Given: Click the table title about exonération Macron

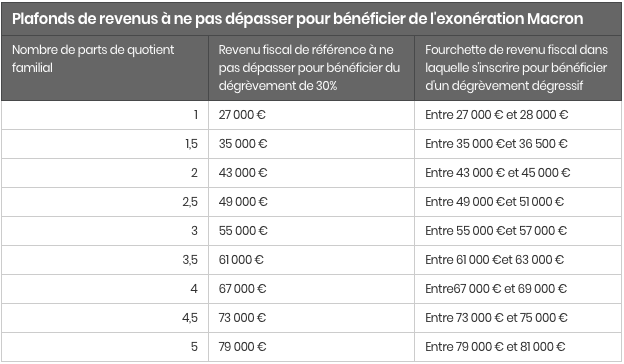Looking at the screenshot, I should click(x=298, y=19).
